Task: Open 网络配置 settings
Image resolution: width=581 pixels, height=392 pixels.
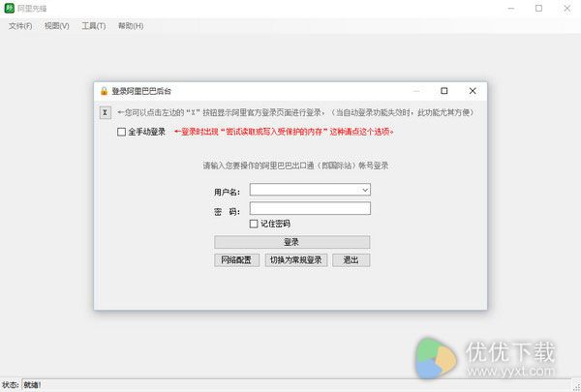Action: coord(236,260)
